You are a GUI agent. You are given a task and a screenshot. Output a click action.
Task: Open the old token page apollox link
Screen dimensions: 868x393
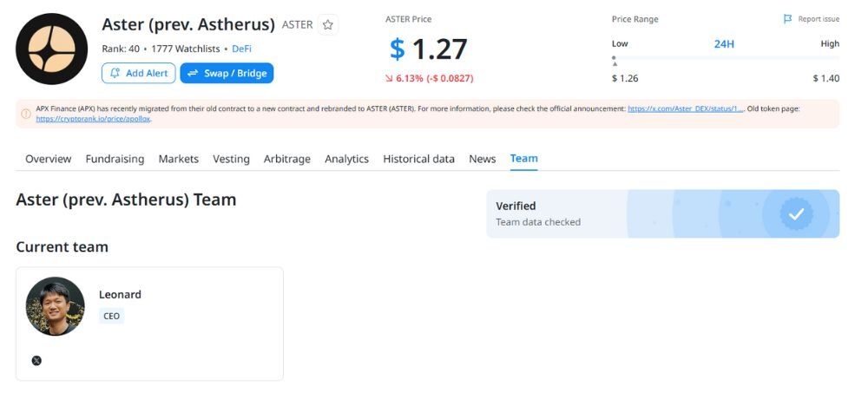coord(94,119)
